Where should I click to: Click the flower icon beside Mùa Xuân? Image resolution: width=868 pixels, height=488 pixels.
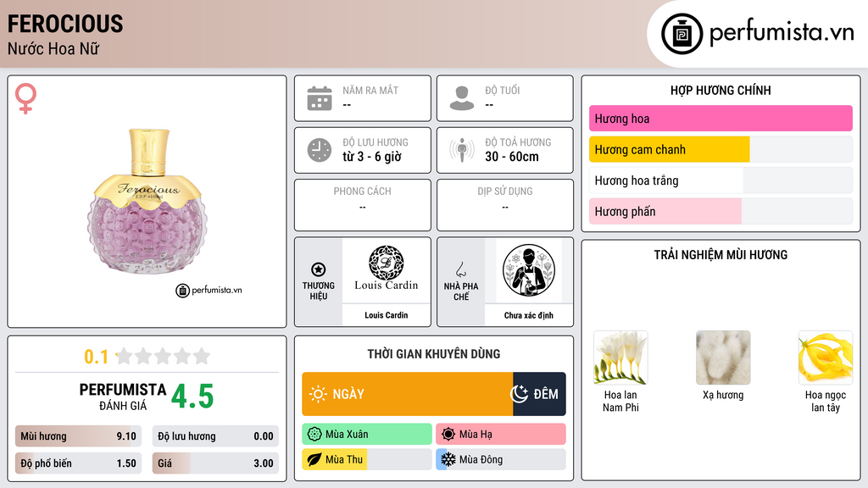(x=314, y=435)
